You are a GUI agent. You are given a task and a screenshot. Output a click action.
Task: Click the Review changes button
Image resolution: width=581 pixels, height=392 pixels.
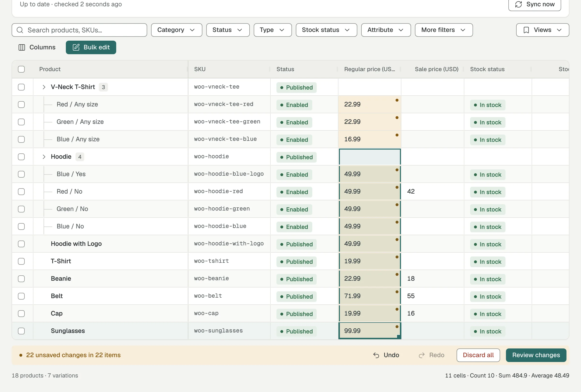click(x=536, y=355)
